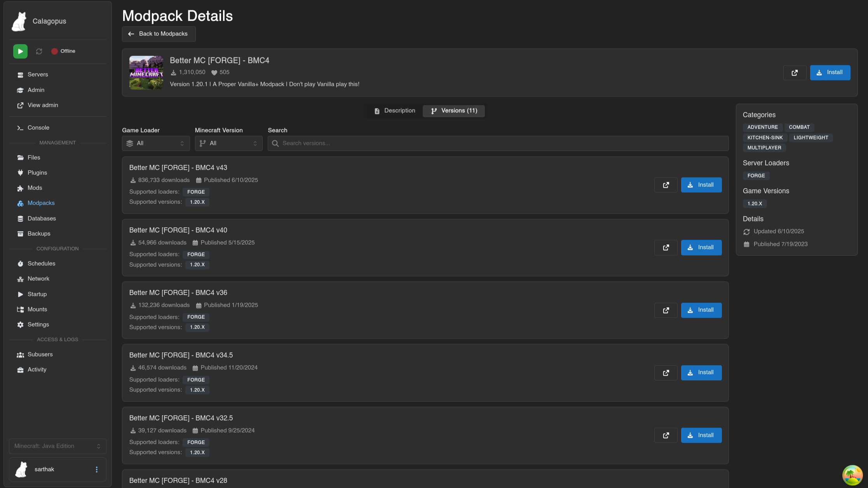Expand the Minecraft Version filter dropdown
This screenshot has width=868, height=488.
pos(228,143)
